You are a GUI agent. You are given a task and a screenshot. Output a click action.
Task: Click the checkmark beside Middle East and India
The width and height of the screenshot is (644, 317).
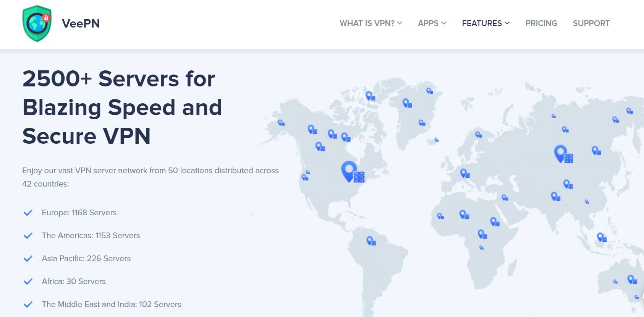pos(28,305)
